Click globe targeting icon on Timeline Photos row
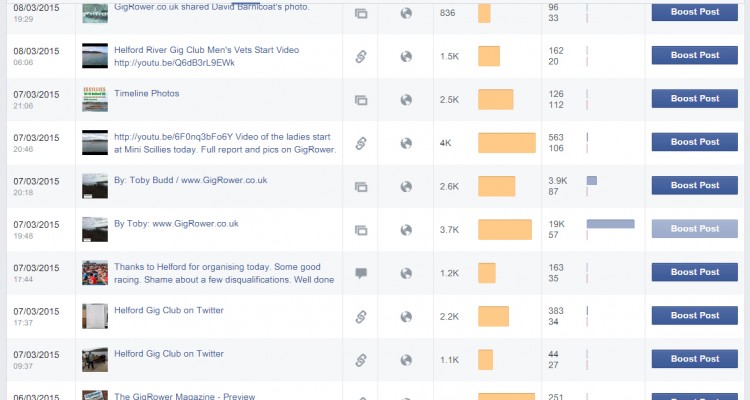 (x=406, y=100)
